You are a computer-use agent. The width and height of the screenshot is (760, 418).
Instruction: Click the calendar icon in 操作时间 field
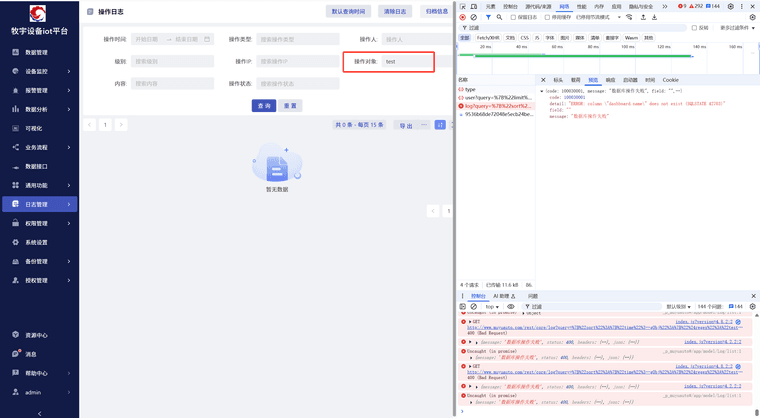point(207,39)
